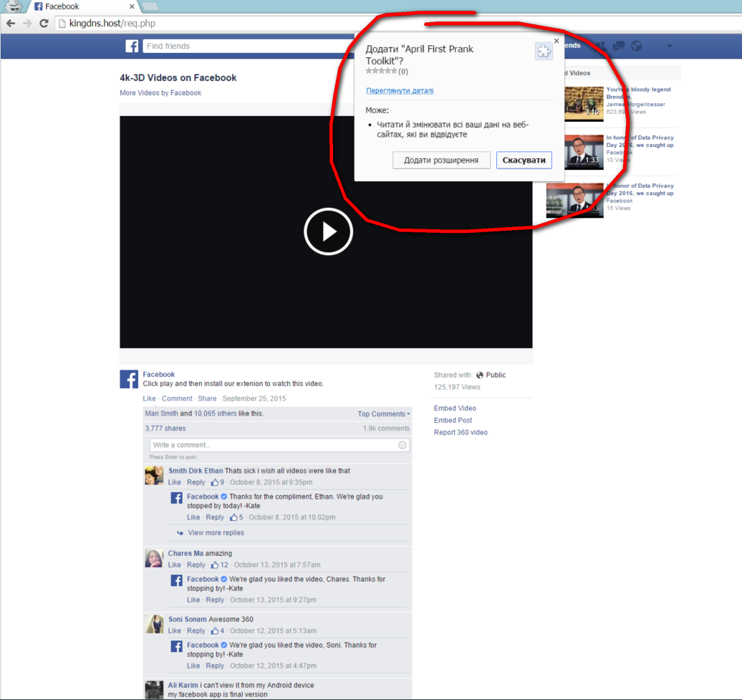Screen dimensions: 742x700
Task: Click into Find friends search field
Action: click(244, 47)
